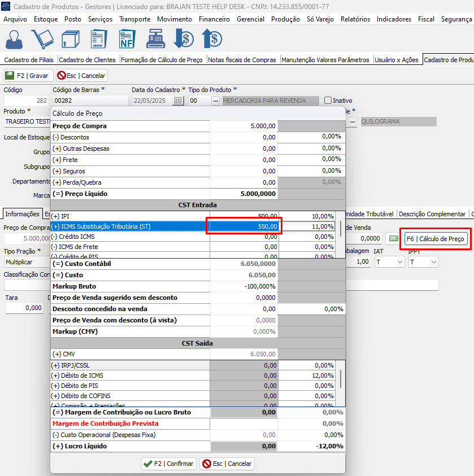Click F6 Cálculo de Preço button

tap(435, 239)
